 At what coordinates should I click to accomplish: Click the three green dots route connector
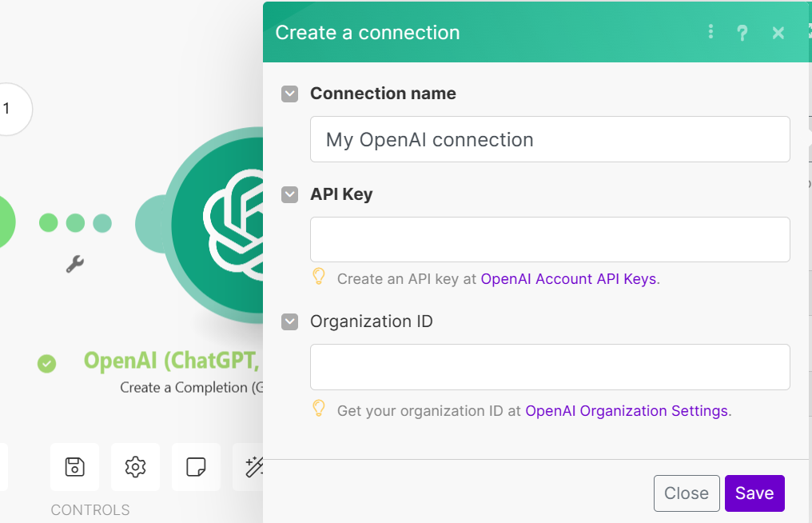click(x=75, y=223)
